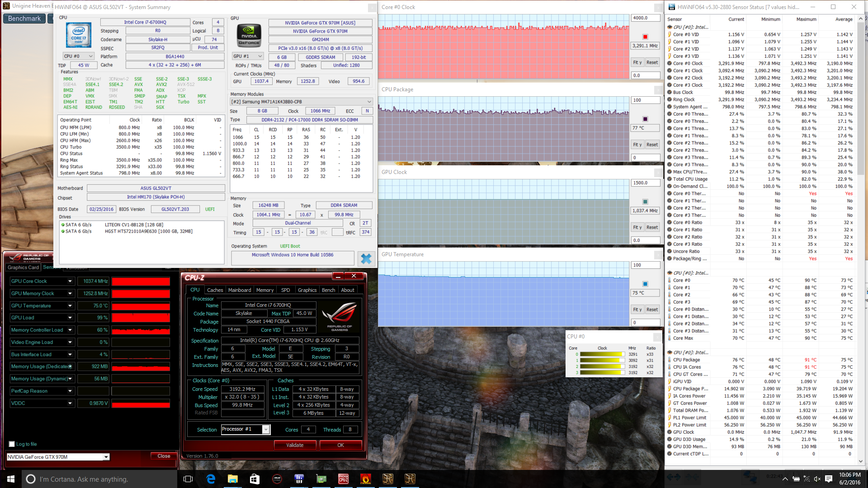
Task: Click the blue X close icon in System Summary
Action: click(x=366, y=258)
